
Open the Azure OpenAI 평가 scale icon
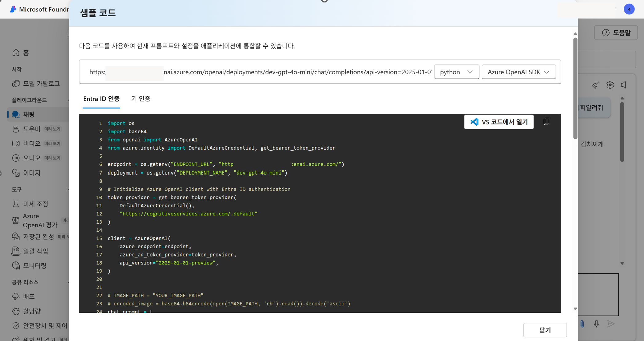click(x=16, y=220)
